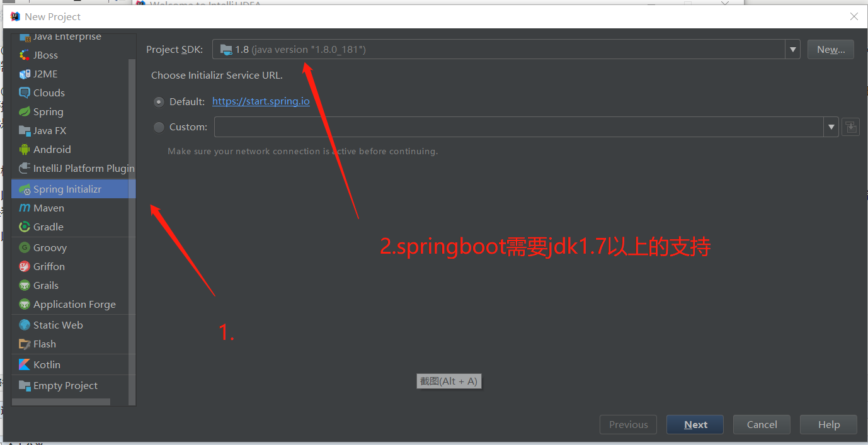Click the Spring leaf icon
868x445 pixels.
25,112
